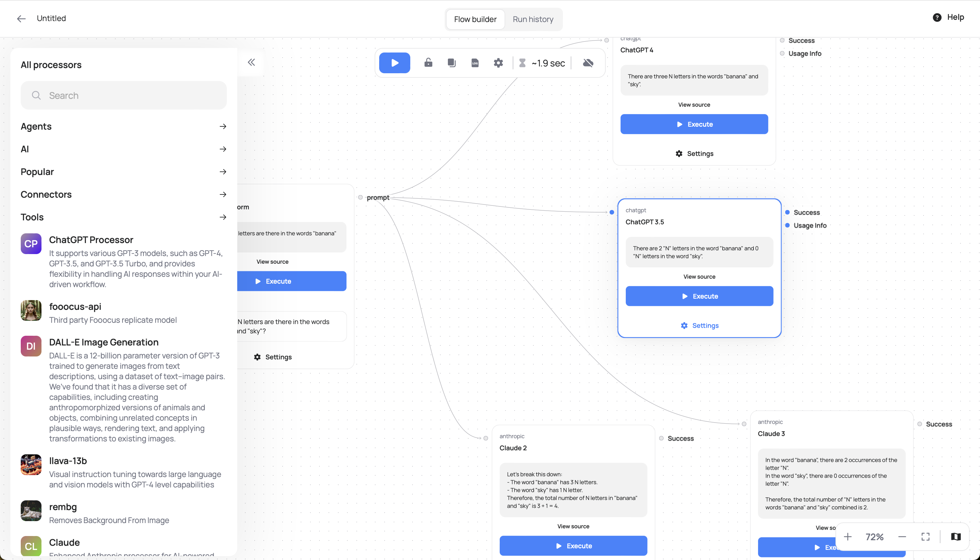Click the fooocus-api thumbnail
The width and height of the screenshot is (980, 560).
point(31,310)
